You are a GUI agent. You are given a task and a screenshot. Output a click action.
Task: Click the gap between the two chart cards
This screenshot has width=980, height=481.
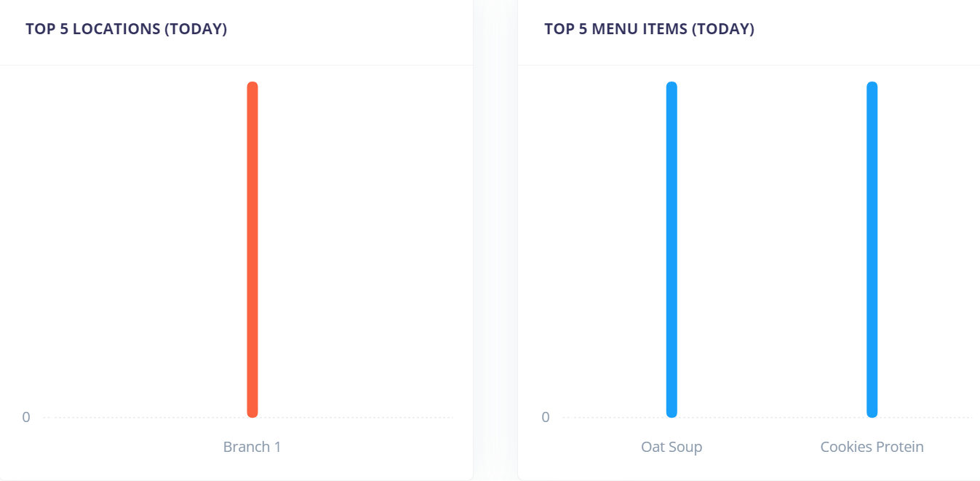pyautogui.click(x=495, y=240)
